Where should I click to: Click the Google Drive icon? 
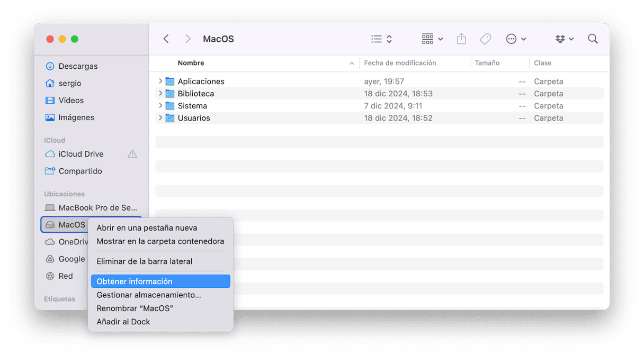tap(50, 259)
